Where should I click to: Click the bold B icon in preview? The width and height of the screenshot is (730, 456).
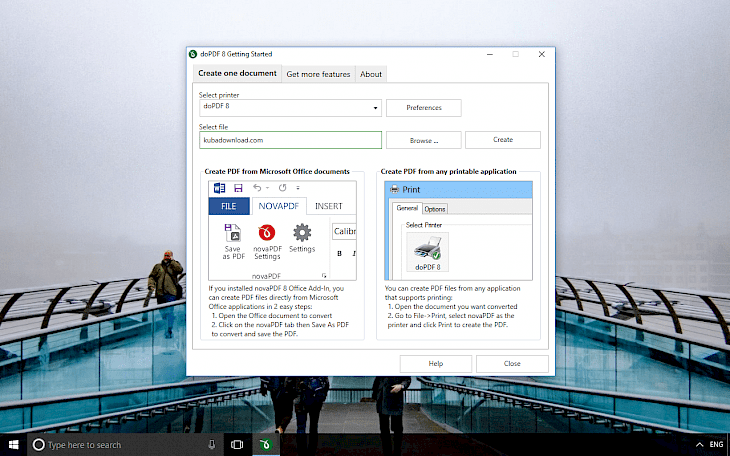pyautogui.click(x=339, y=253)
